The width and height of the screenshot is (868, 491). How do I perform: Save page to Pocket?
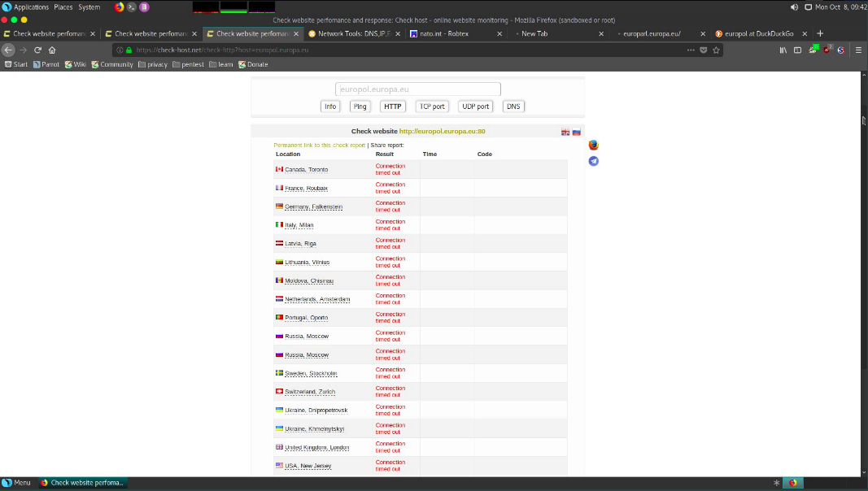coord(704,50)
